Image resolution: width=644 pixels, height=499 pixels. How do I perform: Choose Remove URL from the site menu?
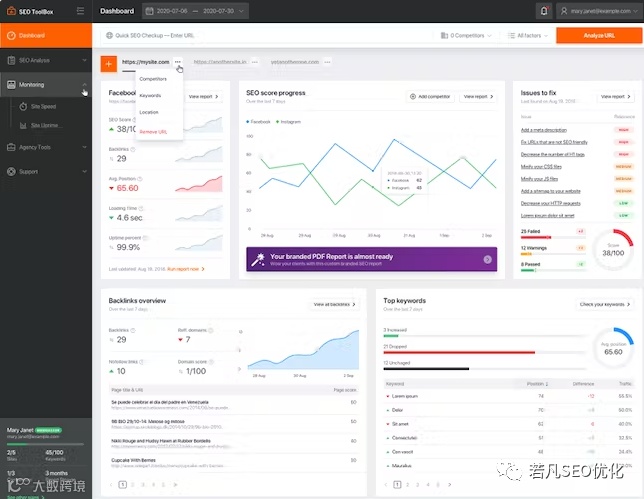click(153, 132)
